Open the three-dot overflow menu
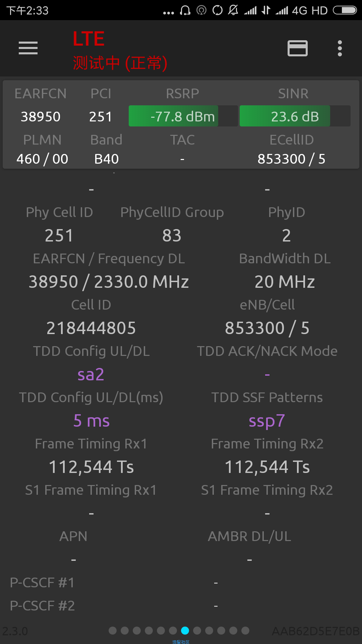 [x=340, y=48]
